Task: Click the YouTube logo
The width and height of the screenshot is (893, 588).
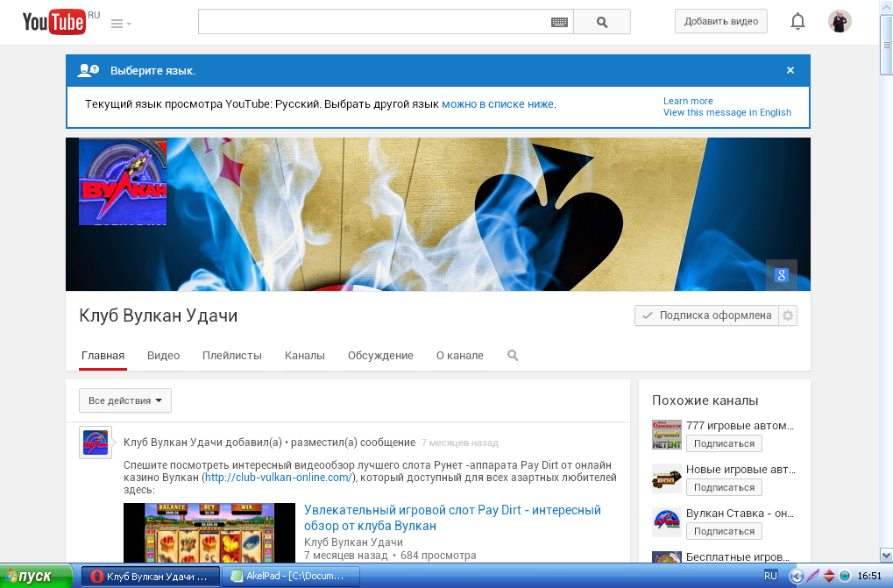Action: [54, 22]
